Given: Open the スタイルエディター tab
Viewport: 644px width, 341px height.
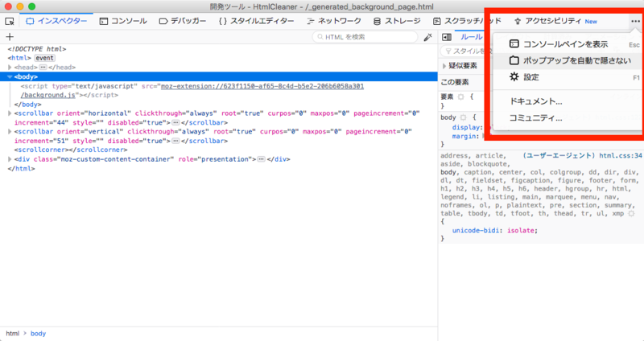Looking at the screenshot, I should tap(256, 21).
